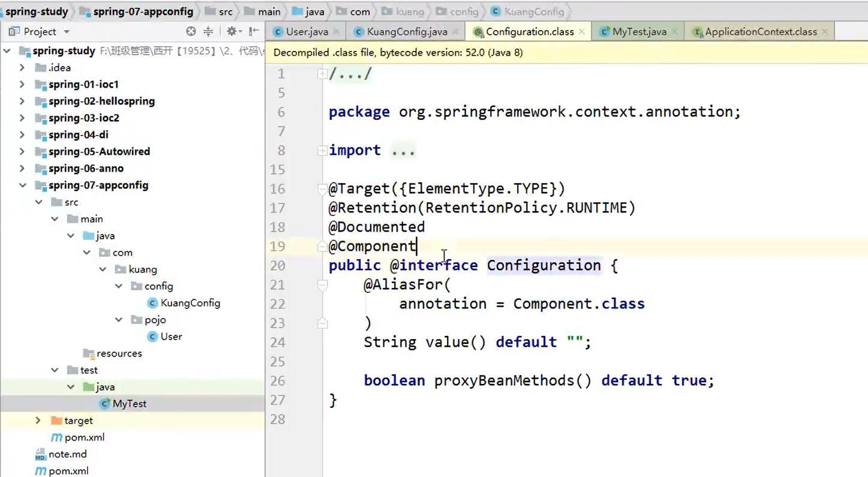Click the fold end marker at line 23
Image resolution: width=868 pixels, height=477 pixels.
(322, 323)
